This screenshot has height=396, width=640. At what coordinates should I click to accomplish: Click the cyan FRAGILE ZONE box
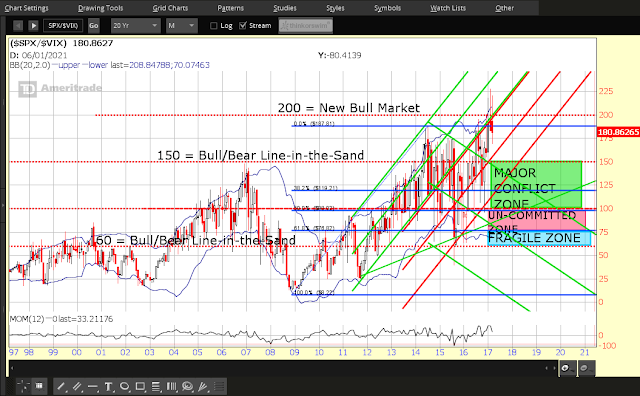(539, 238)
